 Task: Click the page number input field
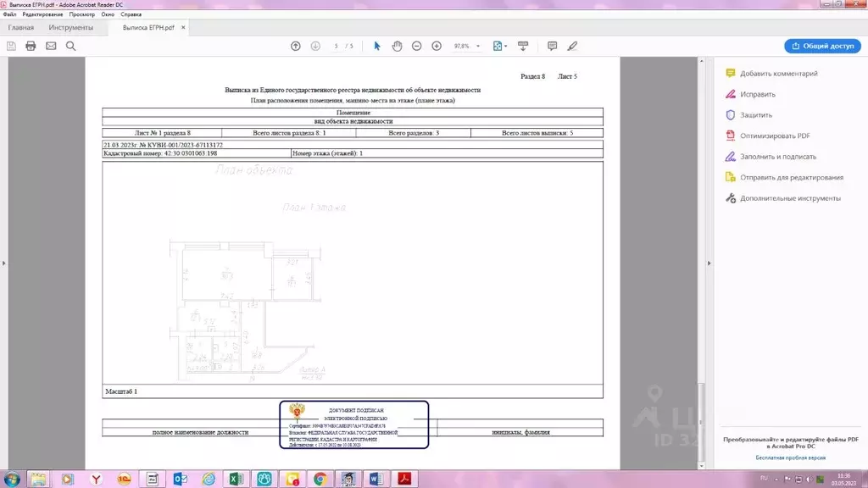point(337,46)
